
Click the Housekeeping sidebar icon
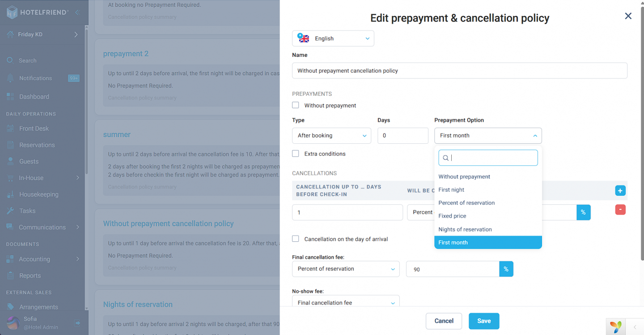[10, 194]
